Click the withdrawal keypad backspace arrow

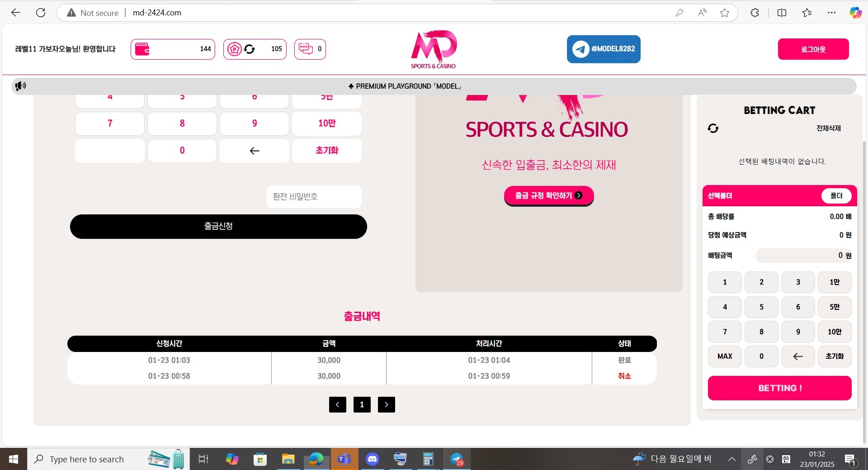point(255,151)
